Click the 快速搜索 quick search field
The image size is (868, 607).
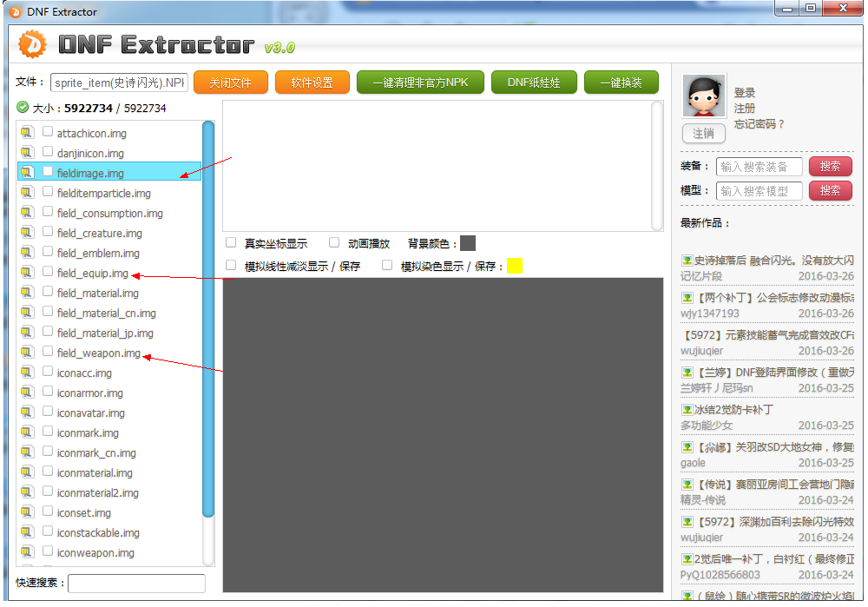[136, 584]
